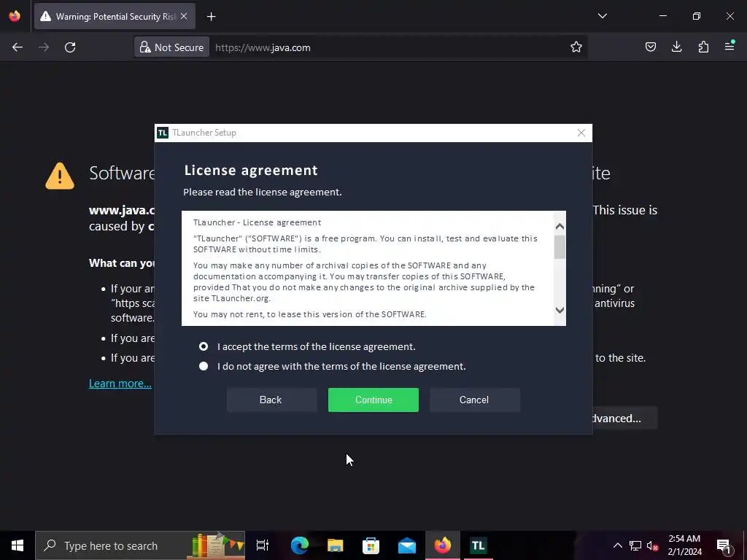
Task: Select the Warning: Potential Security Risk tab
Action: tap(115, 16)
